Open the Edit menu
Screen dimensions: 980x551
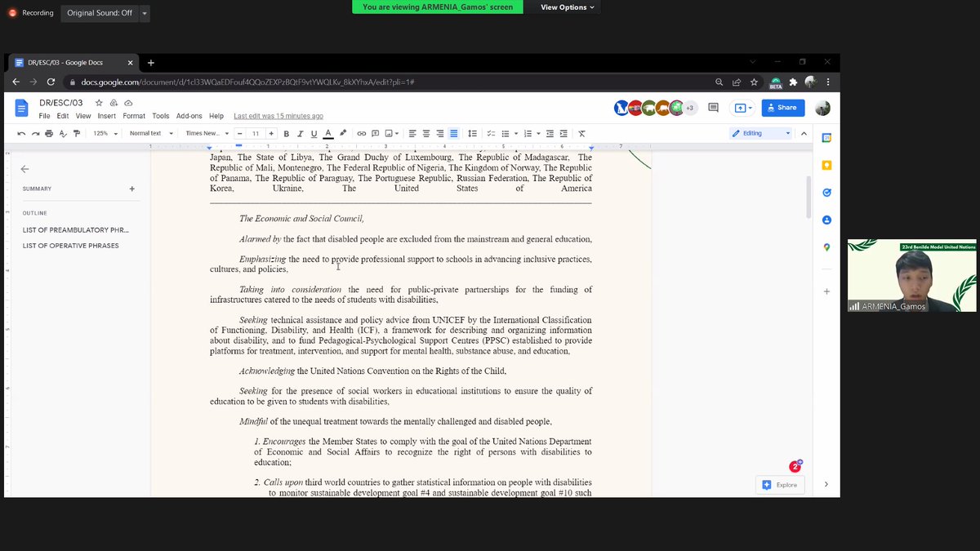coord(63,116)
